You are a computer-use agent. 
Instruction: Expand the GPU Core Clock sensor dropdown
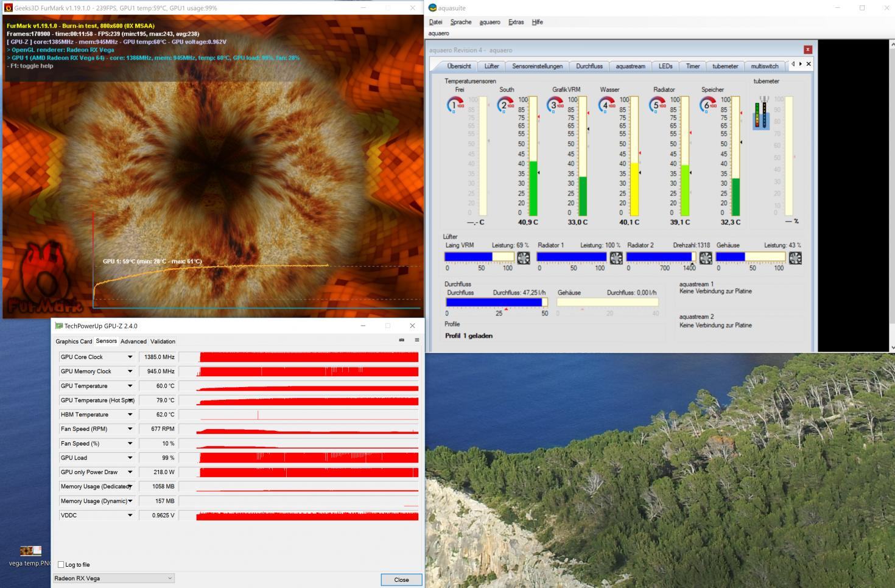tap(130, 357)
